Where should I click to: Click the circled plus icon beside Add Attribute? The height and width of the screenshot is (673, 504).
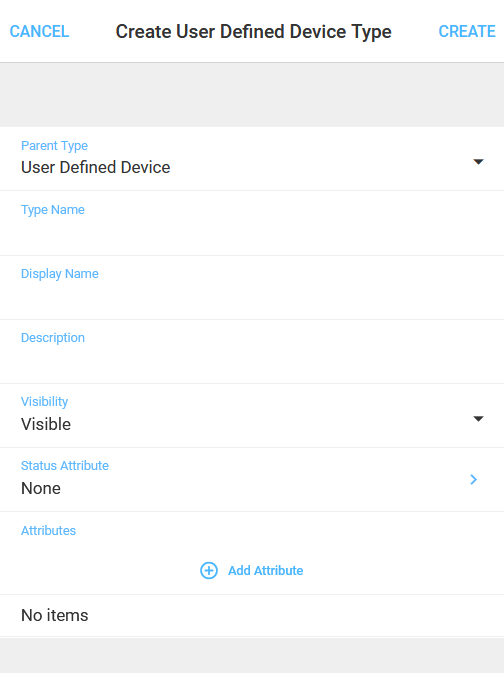(x=209, y=570)
